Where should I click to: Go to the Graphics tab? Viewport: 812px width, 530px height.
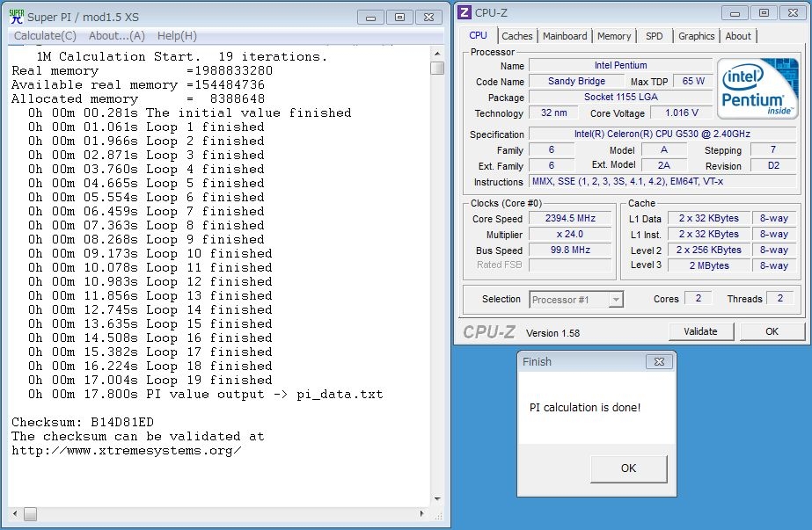(x=696, y=36)
